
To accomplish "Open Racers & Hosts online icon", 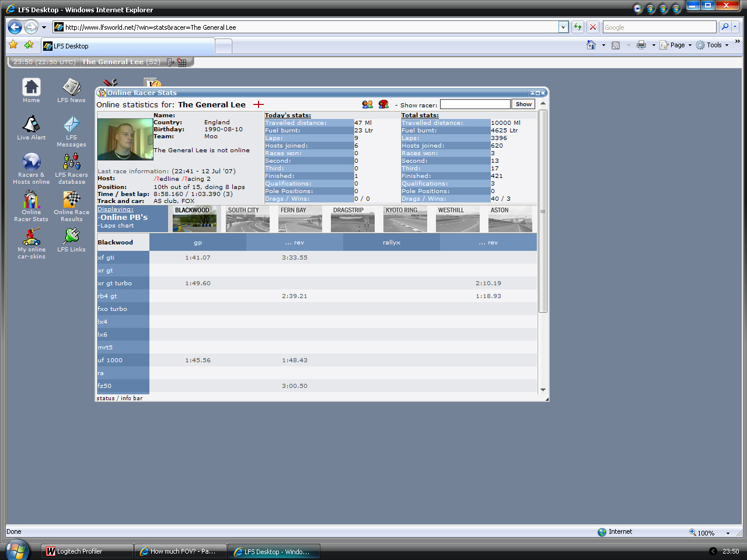I will pos(32,169).
